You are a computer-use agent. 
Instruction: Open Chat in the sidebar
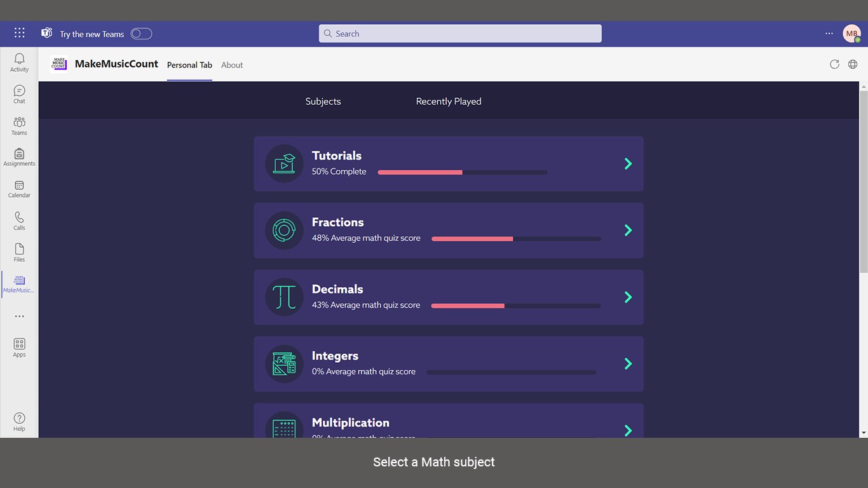(19, 94)
